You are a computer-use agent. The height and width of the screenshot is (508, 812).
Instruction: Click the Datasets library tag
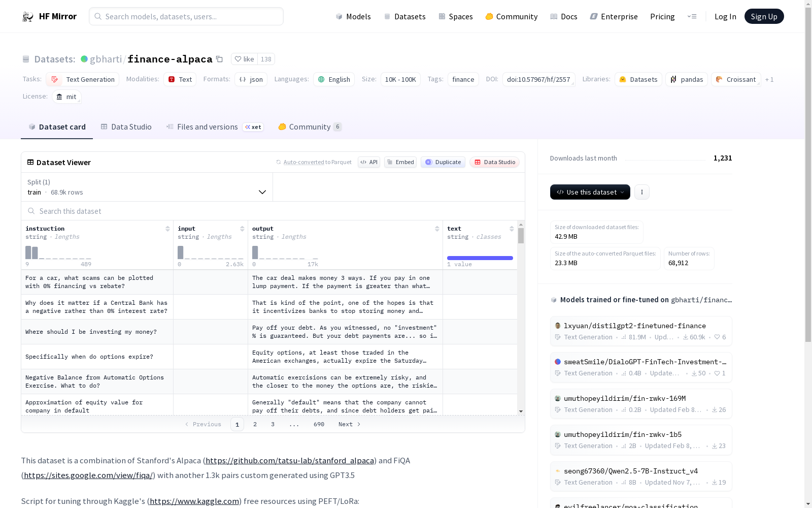coord(638,79)
